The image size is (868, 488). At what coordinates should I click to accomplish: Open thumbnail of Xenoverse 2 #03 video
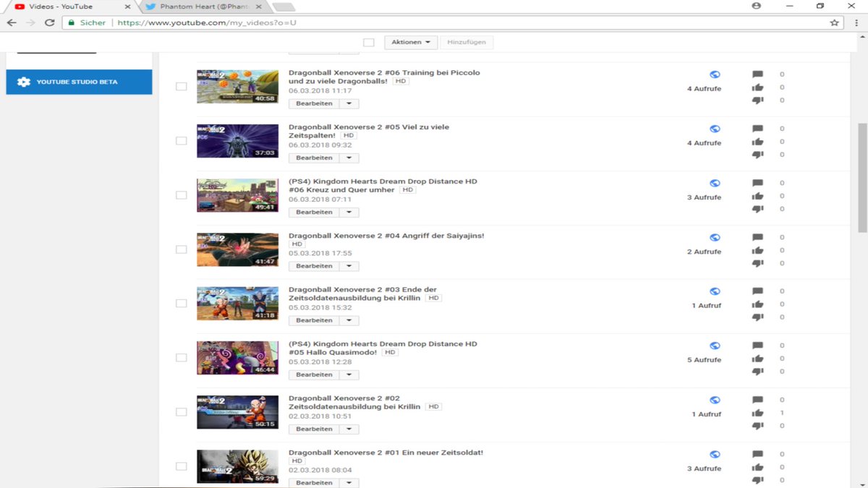pyautogui.click(x=237, y=304)
